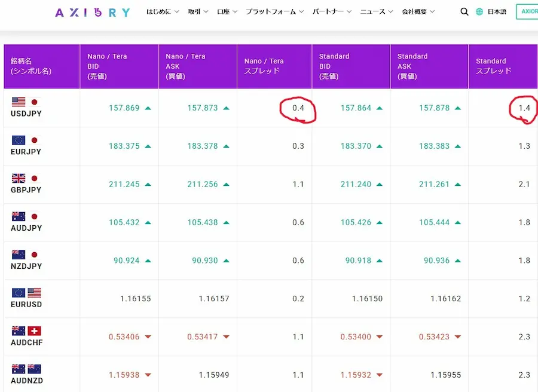Expand the 取引 dropdown menu

[x=198, y=12]
